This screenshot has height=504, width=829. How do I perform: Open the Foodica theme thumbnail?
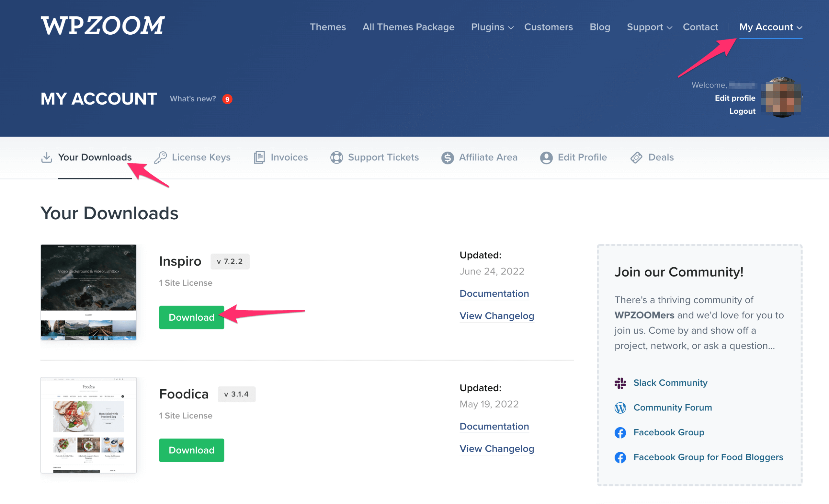[88, 425]
